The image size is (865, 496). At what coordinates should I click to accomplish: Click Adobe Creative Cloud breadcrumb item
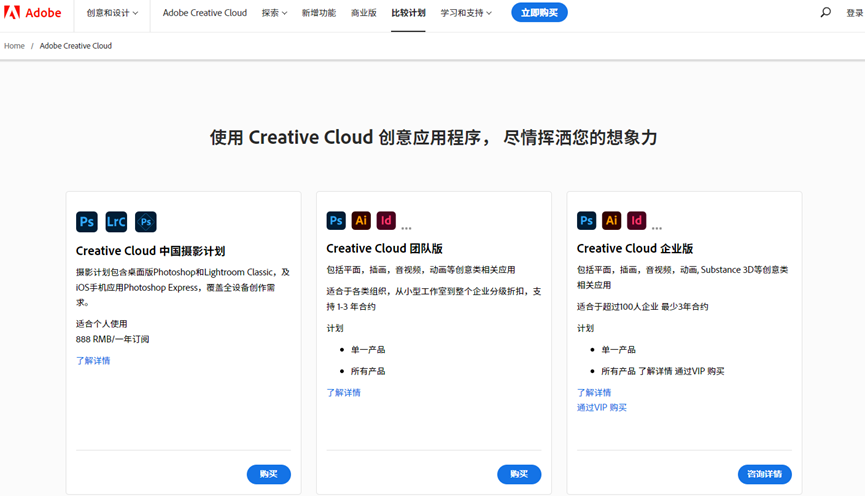pos(76,46)
